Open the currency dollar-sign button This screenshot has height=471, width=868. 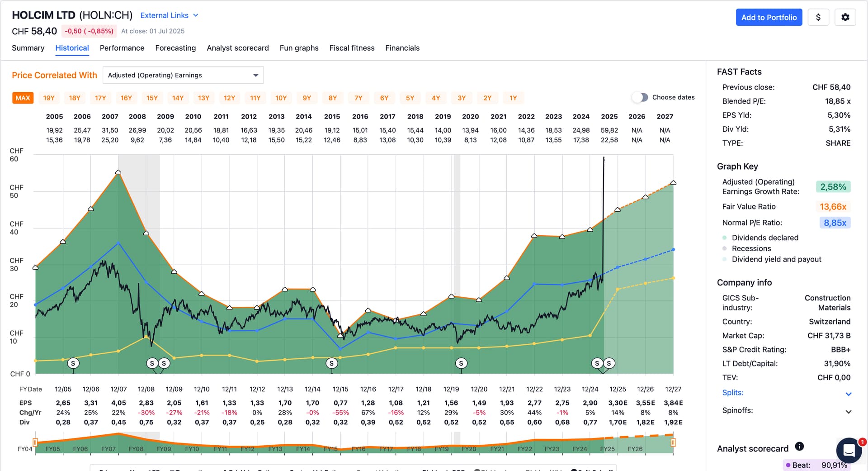[818, 17]
